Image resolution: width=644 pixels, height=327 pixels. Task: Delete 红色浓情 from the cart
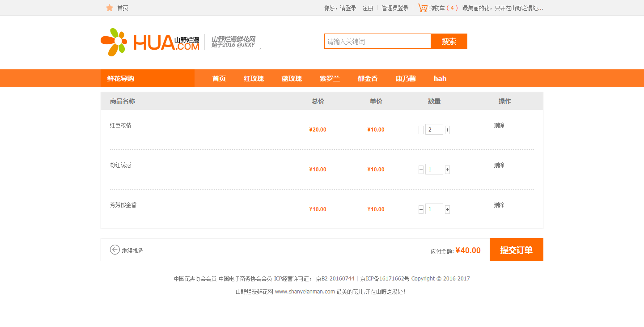[499, 125]
